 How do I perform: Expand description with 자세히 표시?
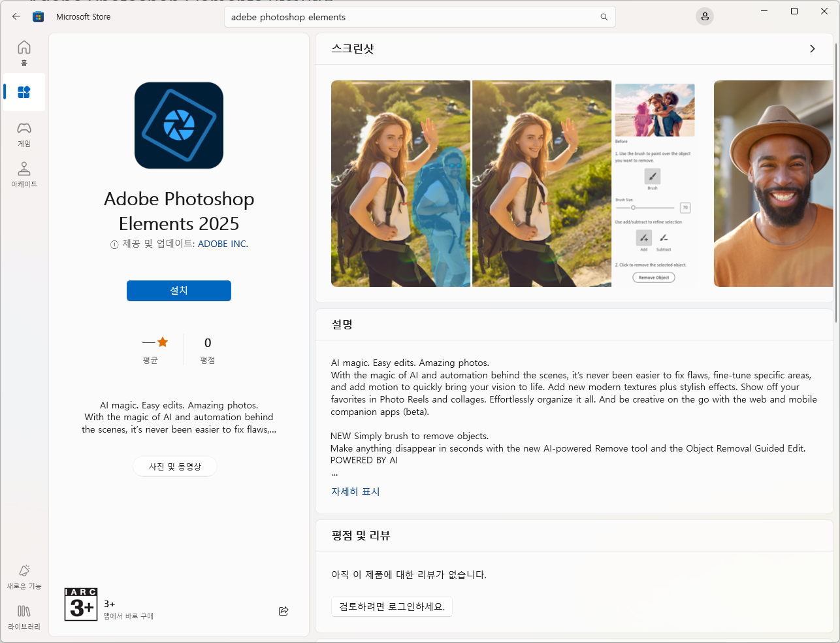point(355,491)
